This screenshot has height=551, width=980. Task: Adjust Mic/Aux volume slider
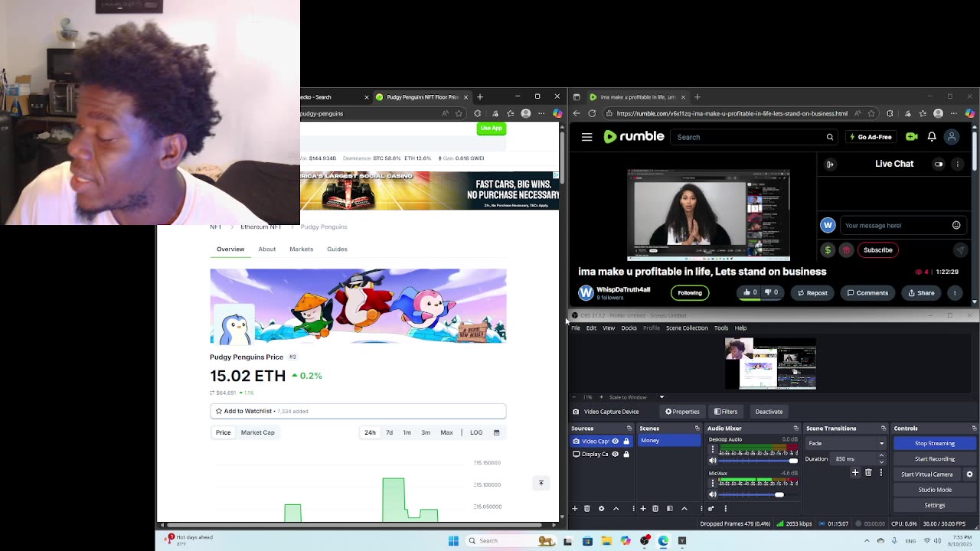pyautogui.click(x=758, y=494)
